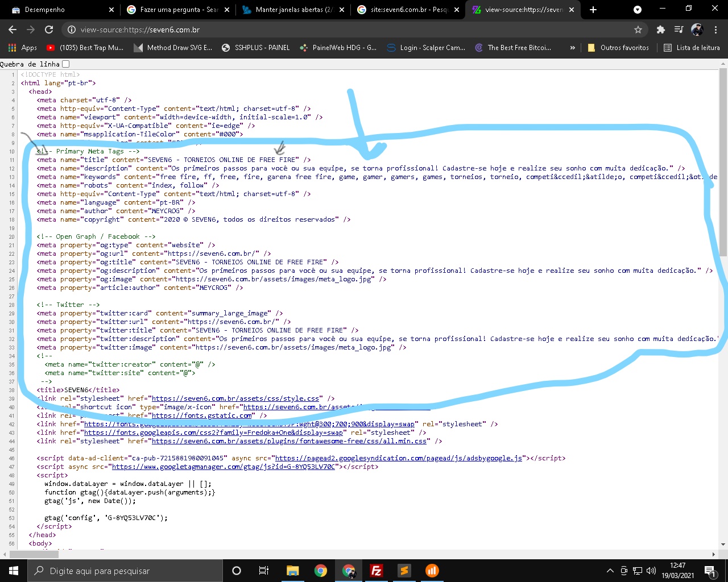The height and width of the screenshot is (582, 728).
Task: Open the fonts.gstatic.com link
Action: click(x=201, y=415)
